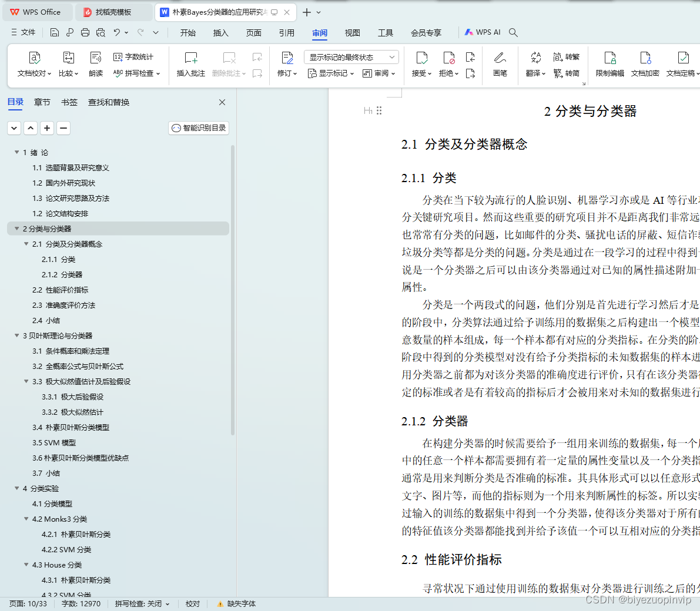The image size is (700, 611).
Task: Click the Redo arrow icon
Action: tap(140, 32)
